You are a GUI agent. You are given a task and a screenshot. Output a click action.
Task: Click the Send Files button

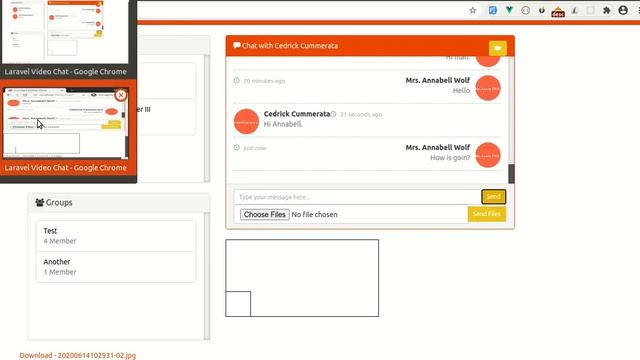coord(487,214)
